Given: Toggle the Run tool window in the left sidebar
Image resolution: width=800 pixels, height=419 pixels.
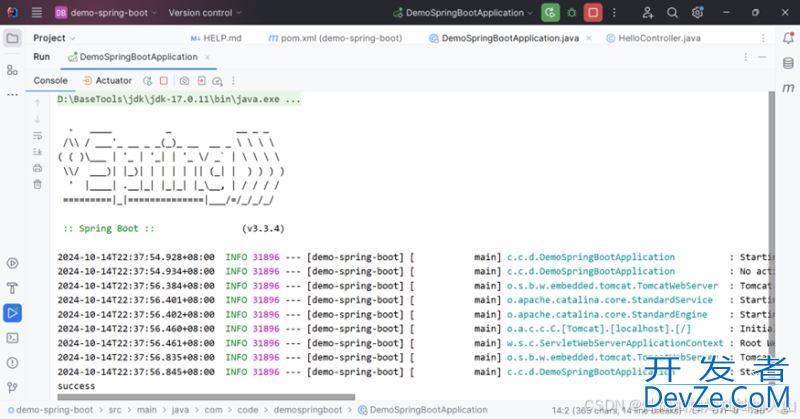Looking at the screenshot, I should [x=12, y=313].
